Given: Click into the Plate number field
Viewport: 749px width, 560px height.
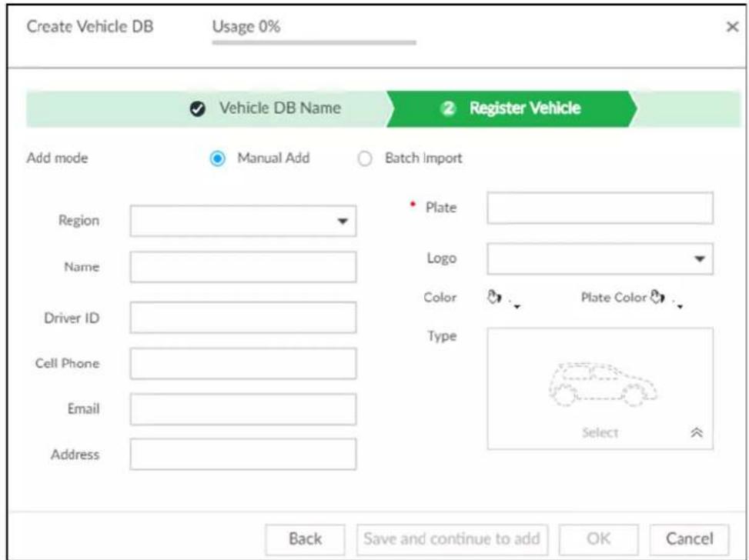Looking at the screenshot, I should pyautogui.click(x=600, y=208).
